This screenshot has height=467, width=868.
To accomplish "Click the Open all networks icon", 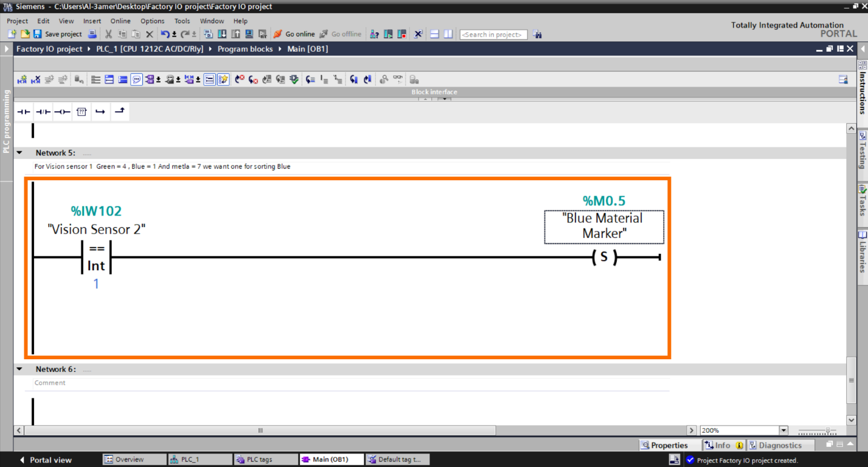I will (x=109, y=80).
